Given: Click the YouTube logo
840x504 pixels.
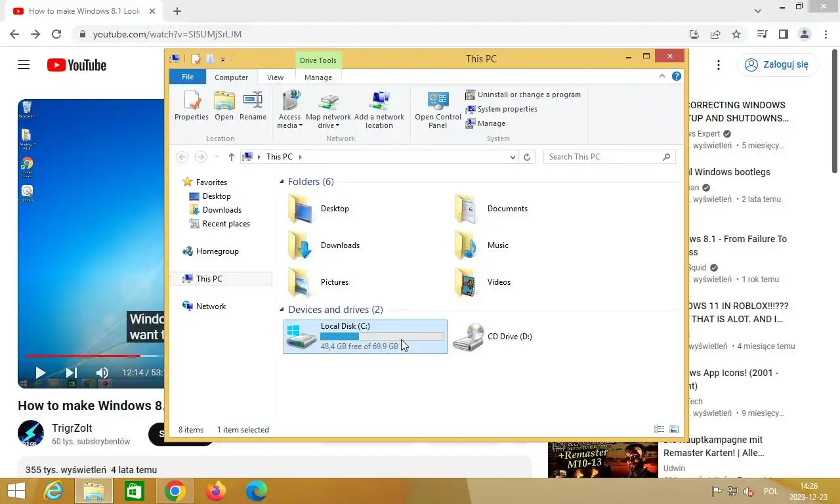Looking at the screenshot, I should 76,65.
